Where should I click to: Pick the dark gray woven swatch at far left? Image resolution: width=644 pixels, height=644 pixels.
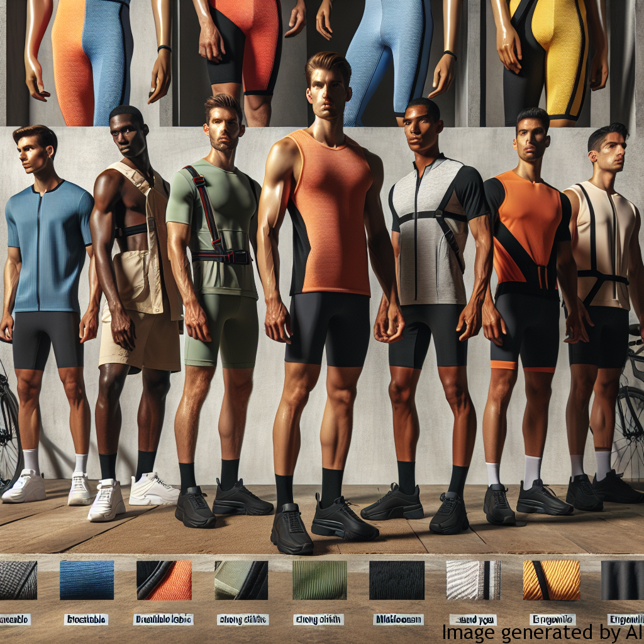18,580
